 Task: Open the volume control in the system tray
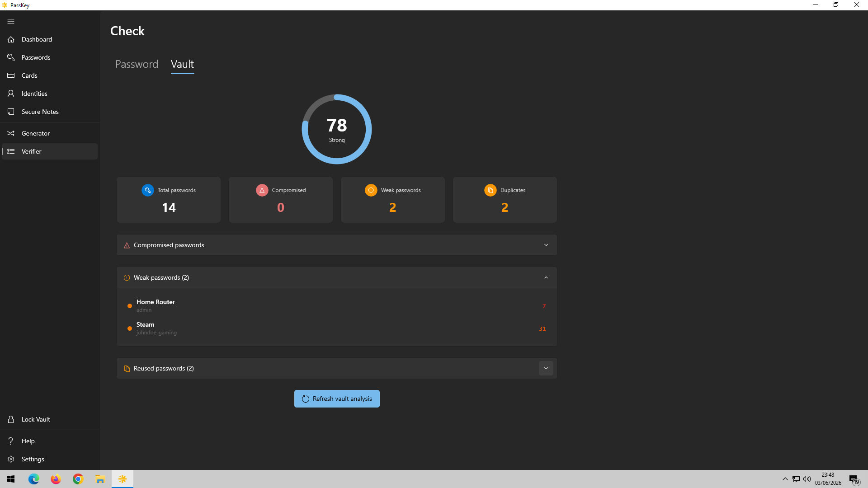point(807,479)
